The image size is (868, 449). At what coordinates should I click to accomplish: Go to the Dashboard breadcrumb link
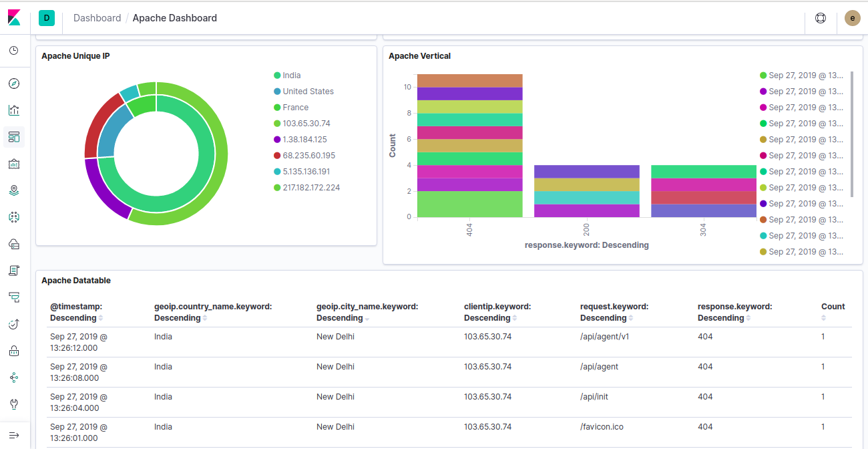[97, 18]
